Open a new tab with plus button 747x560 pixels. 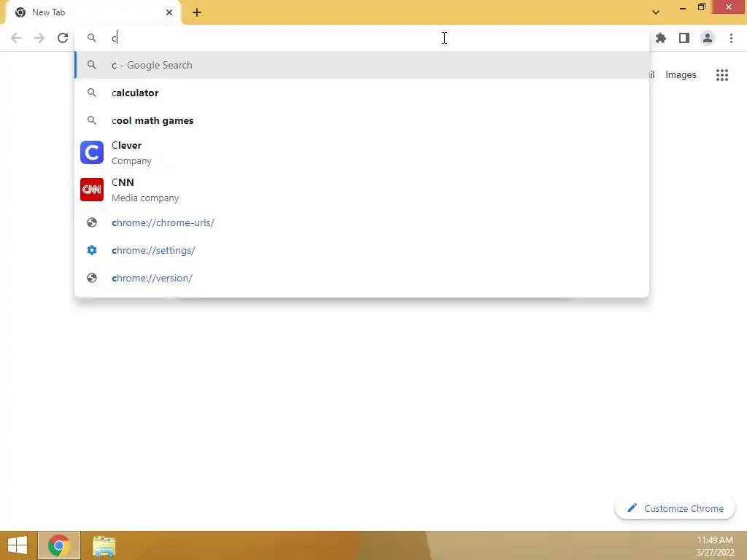tap(197, 12)
